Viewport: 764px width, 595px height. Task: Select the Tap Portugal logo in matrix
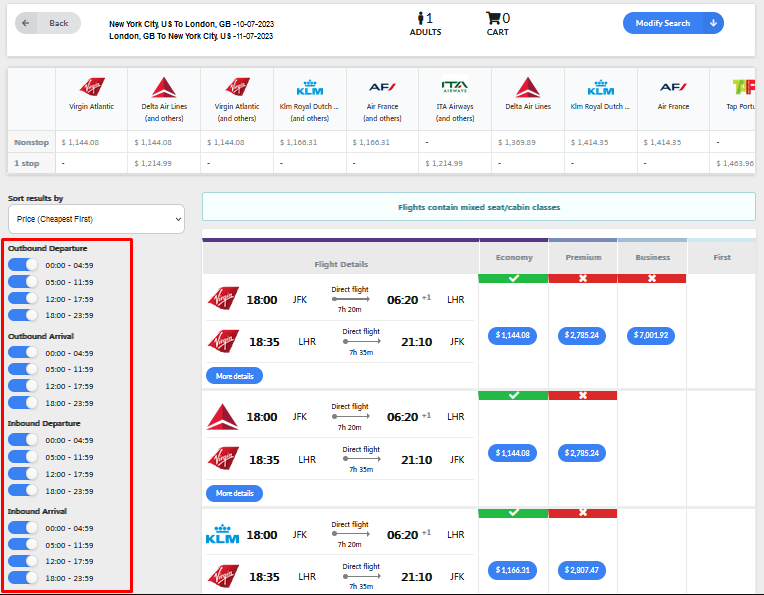click(744, 87)
